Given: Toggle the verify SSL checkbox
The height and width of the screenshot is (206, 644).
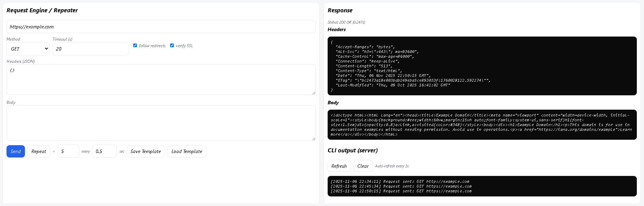Looking at the screenshot, I should pos(172,45).
